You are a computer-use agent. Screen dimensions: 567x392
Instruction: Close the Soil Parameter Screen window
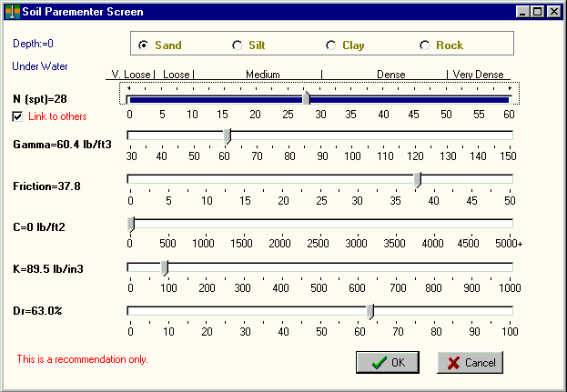tap(553, 12)
